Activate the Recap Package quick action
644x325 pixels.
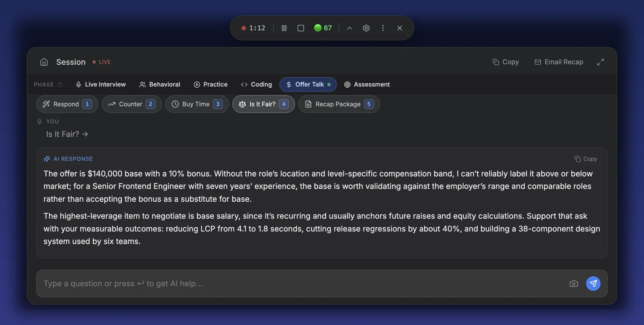(x=339, y=104)
